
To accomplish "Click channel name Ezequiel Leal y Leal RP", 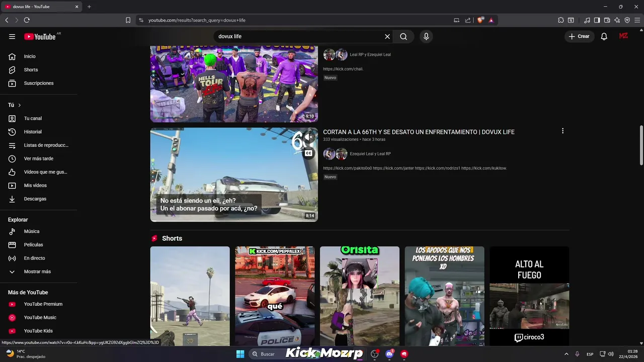I will pyautogui.click(x=370, y=154).
